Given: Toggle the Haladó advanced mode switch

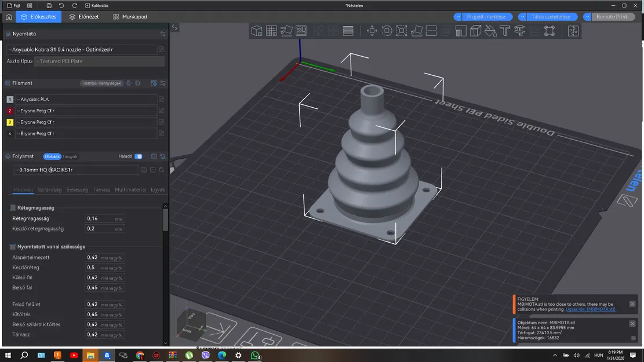Looking at the screenshot, I should point(139,156).
